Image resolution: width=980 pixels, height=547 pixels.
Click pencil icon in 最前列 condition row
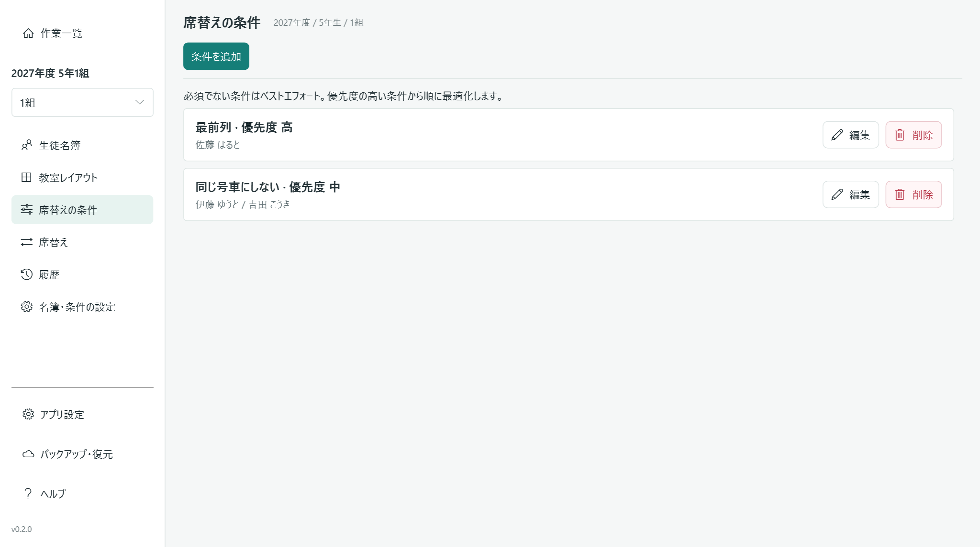(837, 135)
